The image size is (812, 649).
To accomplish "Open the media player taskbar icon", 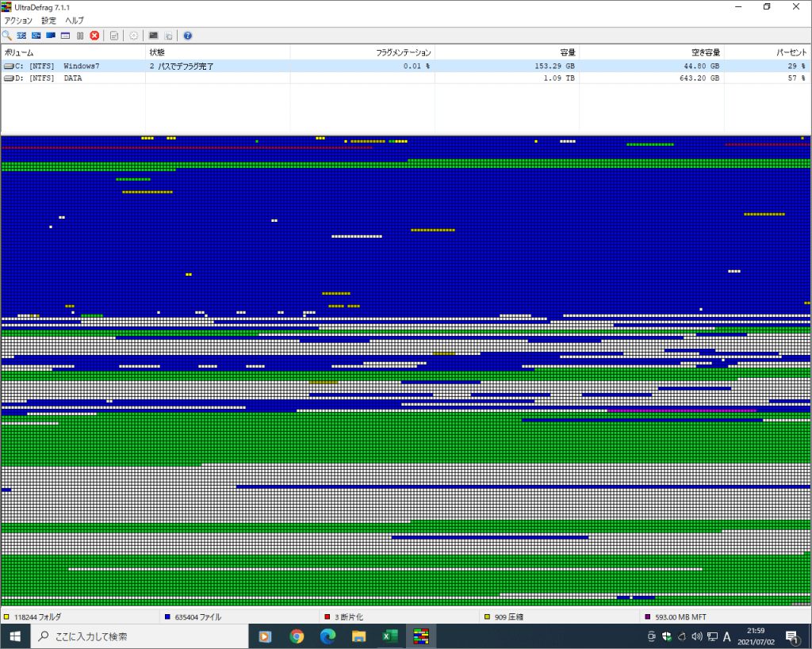I will (x=265, y=636).
